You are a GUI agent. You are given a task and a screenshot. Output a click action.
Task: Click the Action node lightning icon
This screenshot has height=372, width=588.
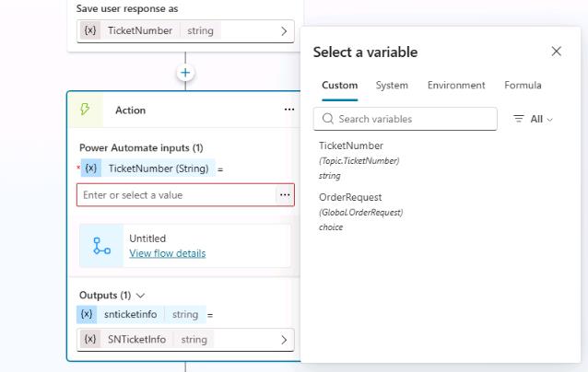(86, 110)
